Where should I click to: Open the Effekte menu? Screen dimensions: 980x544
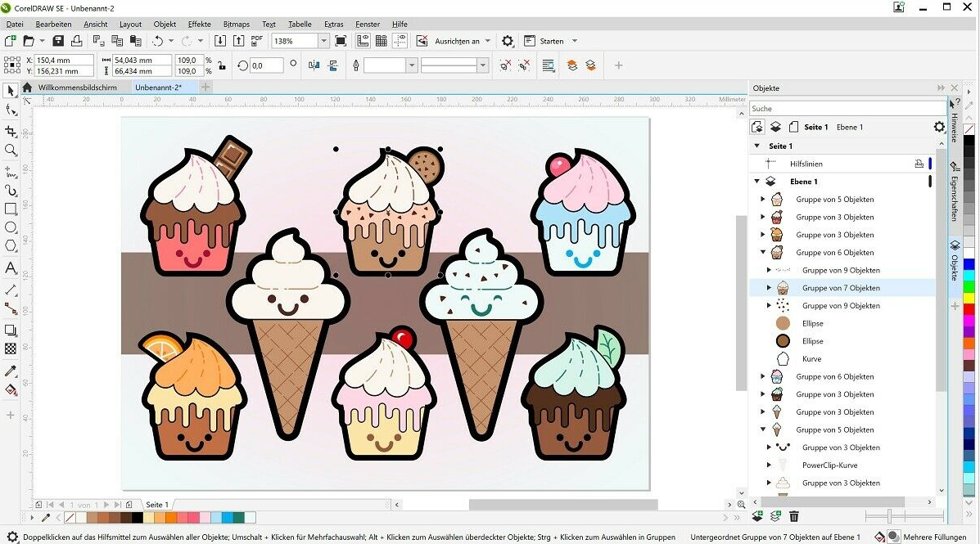(x=199, y=25)
